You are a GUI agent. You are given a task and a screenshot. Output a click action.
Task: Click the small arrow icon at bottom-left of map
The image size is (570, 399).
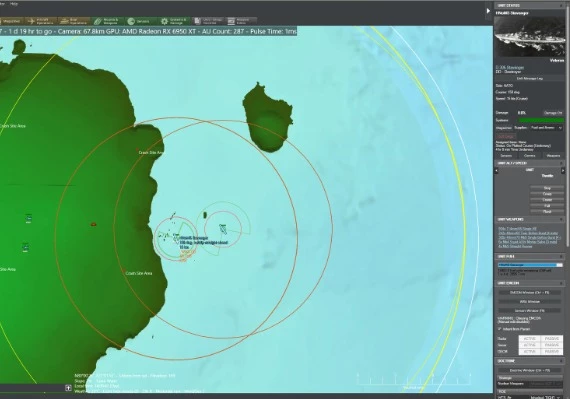tap(68, 388)
